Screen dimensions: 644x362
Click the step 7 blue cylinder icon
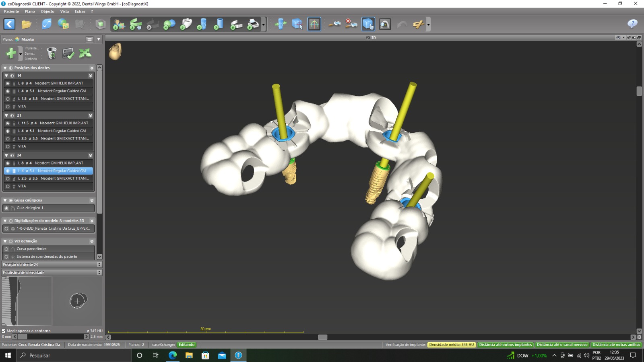tap(219, 25)
